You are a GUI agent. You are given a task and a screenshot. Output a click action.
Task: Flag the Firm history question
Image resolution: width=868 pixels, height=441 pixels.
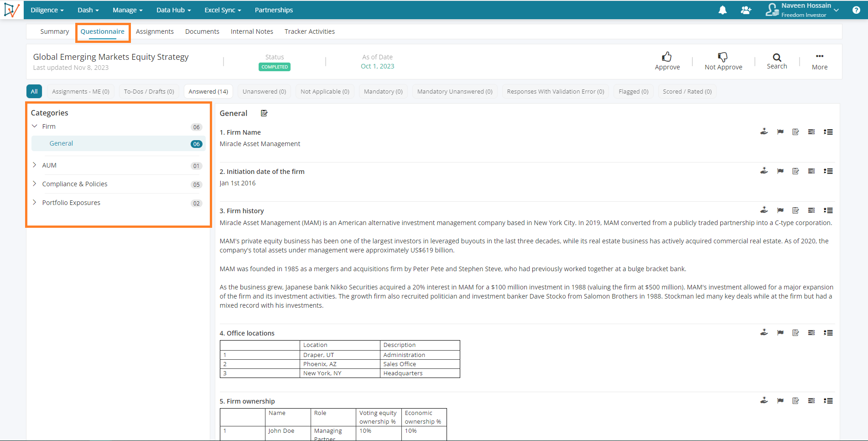[780, 210]
